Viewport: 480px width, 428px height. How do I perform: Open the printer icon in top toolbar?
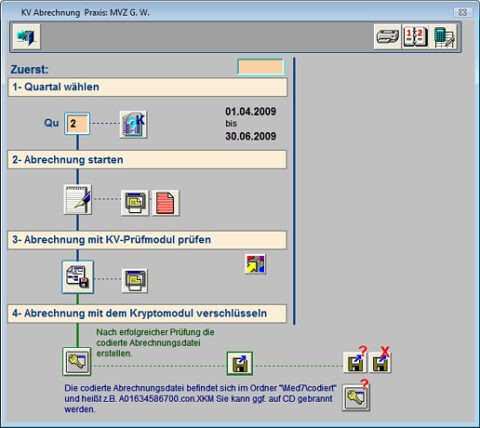pyautogui.click(x=388, y=37)
